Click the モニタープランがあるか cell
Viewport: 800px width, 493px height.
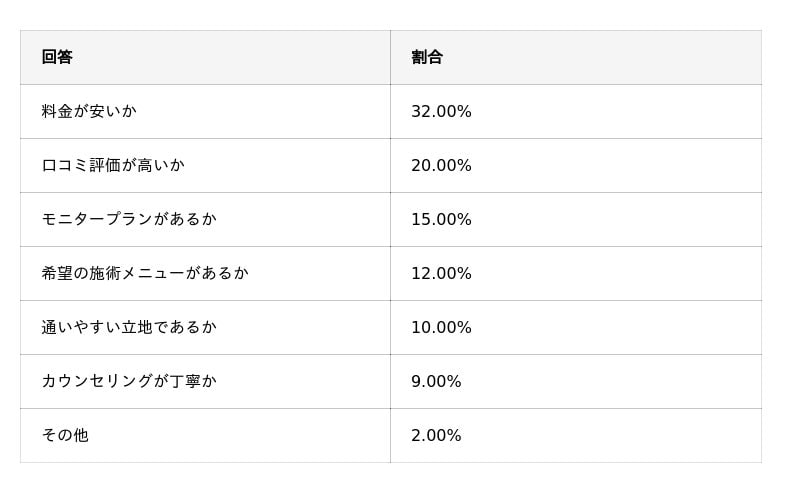129,219
